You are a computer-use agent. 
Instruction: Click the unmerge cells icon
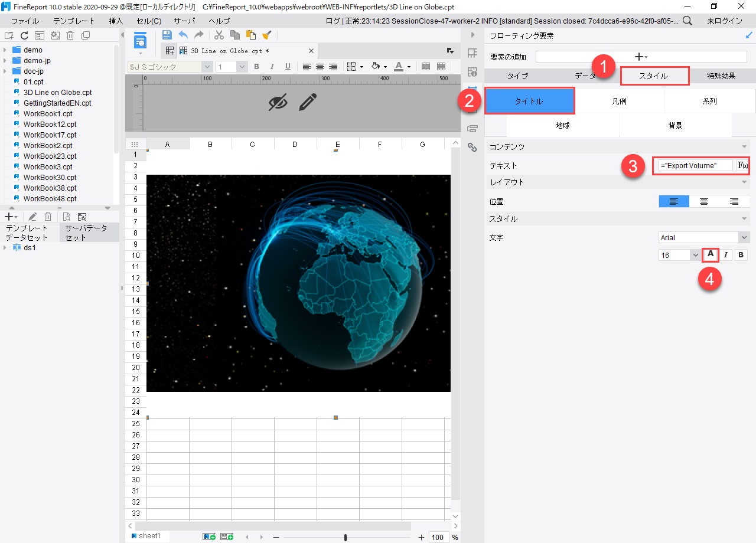(x=441, y=67)
